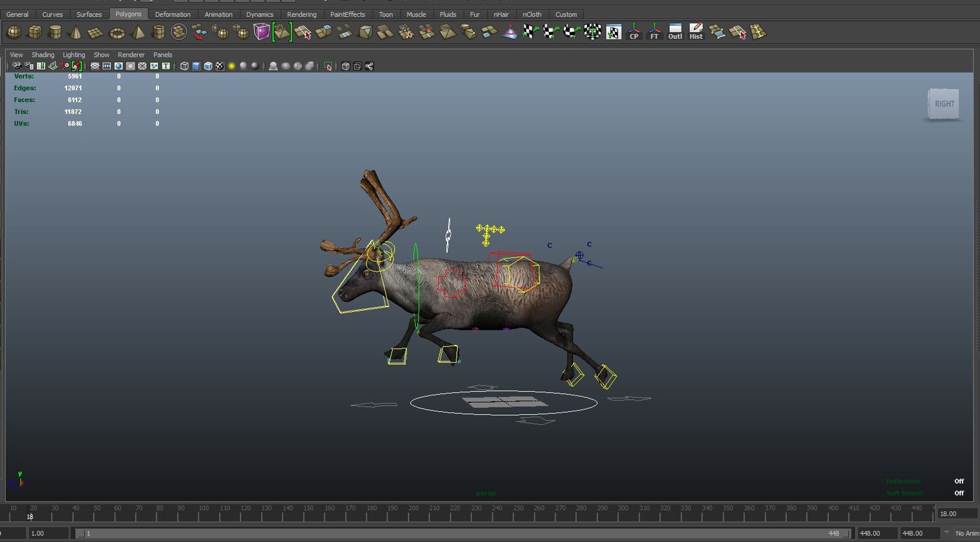Open the Lighting panel menu
This screenshot has width=980, height=542.
pos(74,55)
